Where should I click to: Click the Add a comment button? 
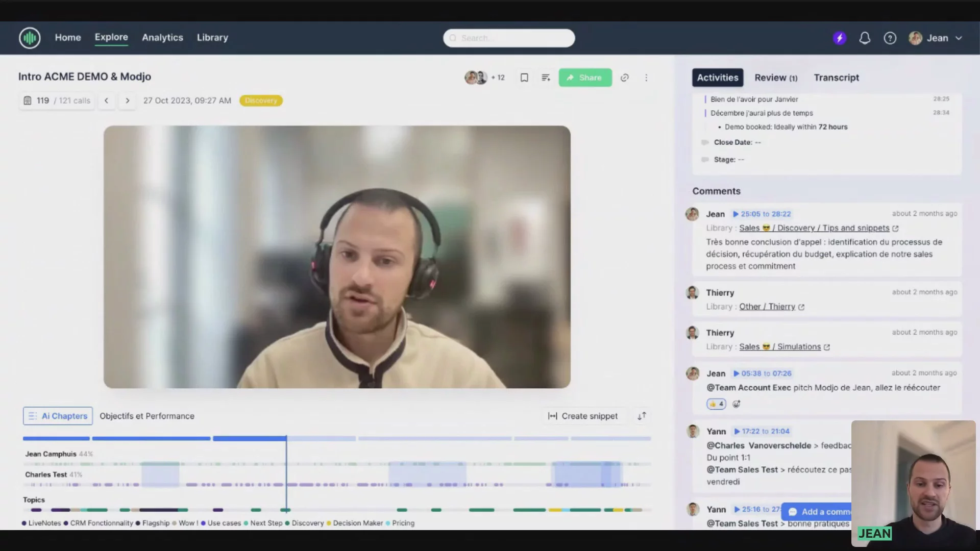click(817, 512)
